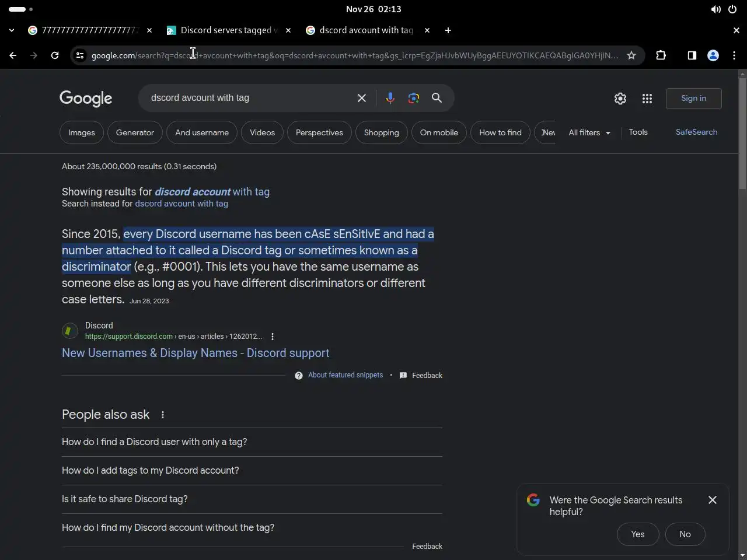The height and width of the screenshot is (560, 747).
Task: Open site information icon in address bar
Action: tap(80, 55)
